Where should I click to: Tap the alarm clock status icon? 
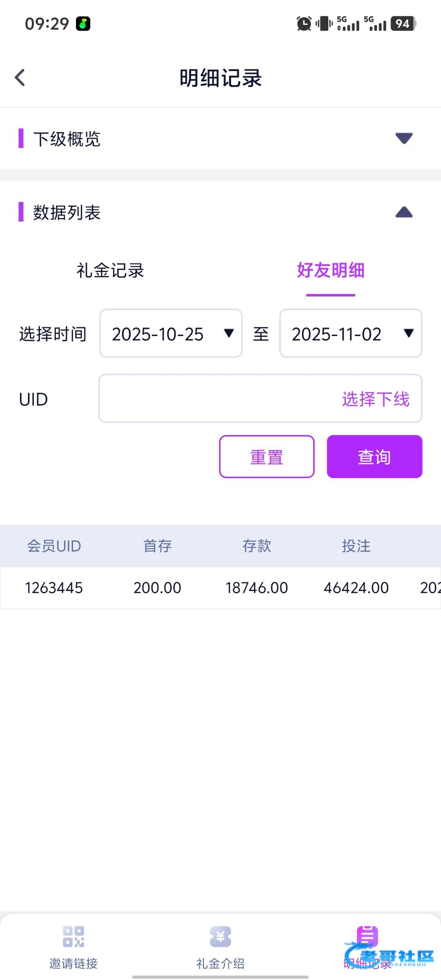point(304,24)
